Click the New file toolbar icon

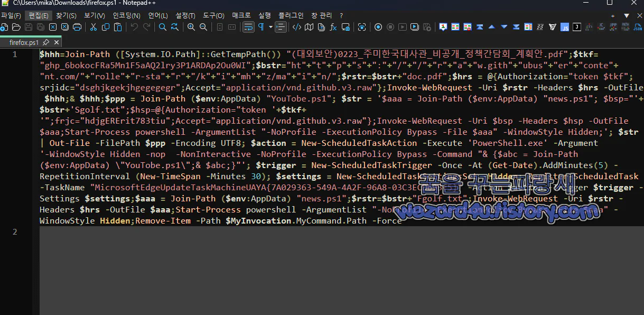[x=4, y=27]
